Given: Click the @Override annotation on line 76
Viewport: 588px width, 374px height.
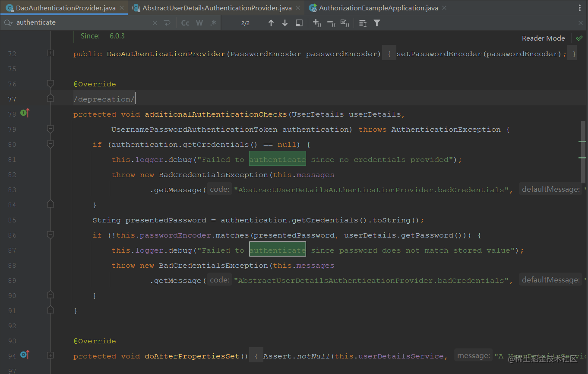Looking at the screenshot, I should (x=95, y=84).
